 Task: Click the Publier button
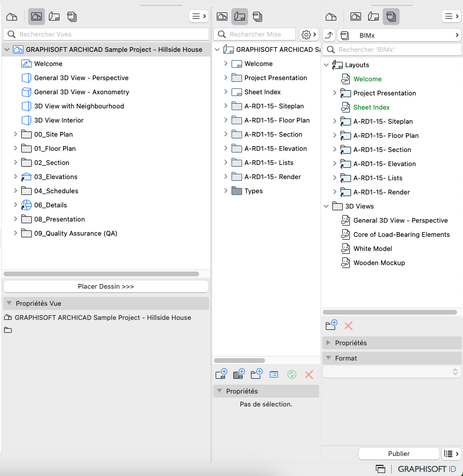pyautogui.click(x=399, y=454)
